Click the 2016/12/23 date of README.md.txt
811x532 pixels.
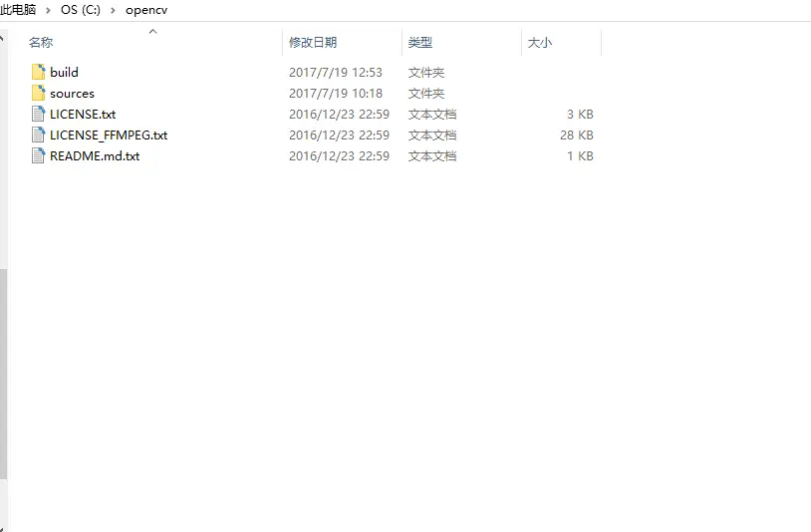[339, 156]
